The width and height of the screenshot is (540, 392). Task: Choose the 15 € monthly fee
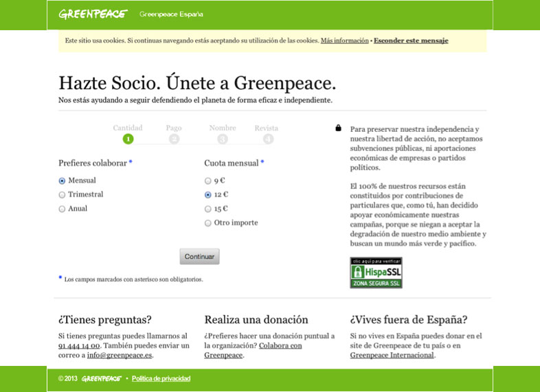pyautogui.click(x=207, y=209)
